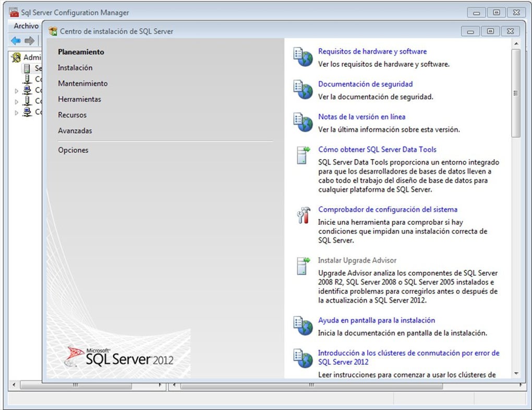Open the "Requisitos de hardware y software" link
This screenshot has width=532, height=410.
pyautogui.click(x=372, y=51)
